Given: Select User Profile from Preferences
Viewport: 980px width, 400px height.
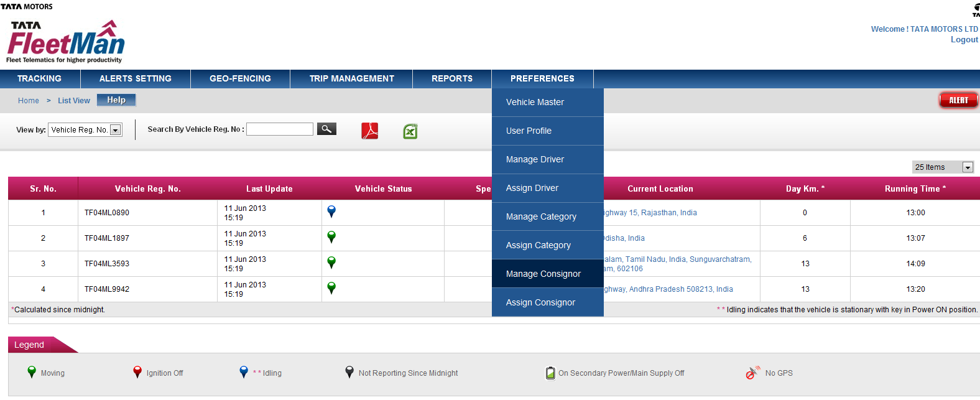Looking at the screenshot, I should (x=548, y=131).
